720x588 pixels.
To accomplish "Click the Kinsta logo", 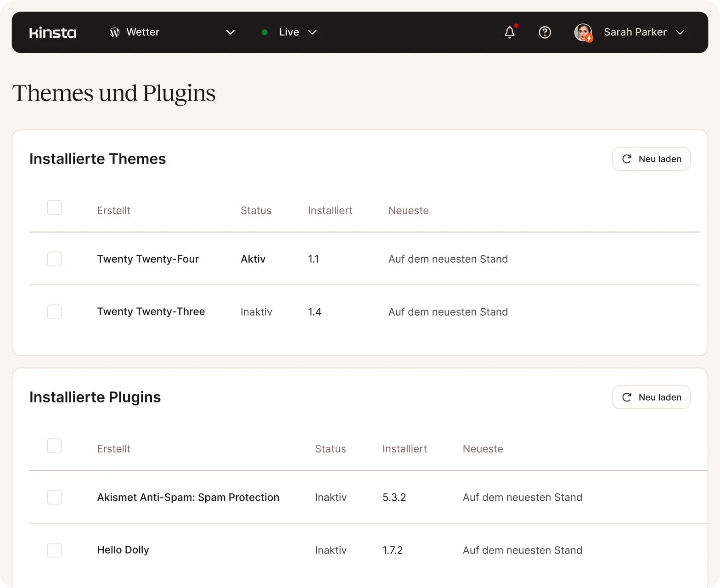I will [53, 33].
